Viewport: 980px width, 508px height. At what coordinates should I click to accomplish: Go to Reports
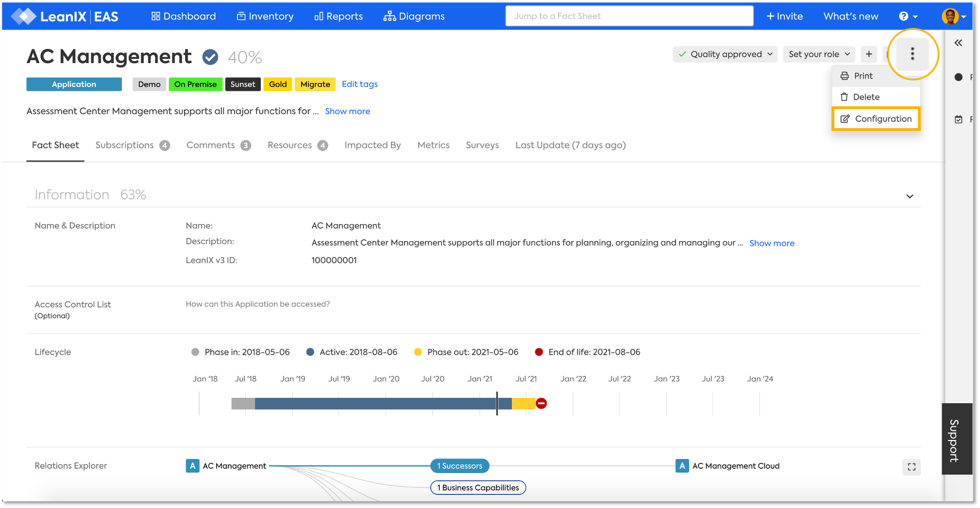tap(338, 16)
